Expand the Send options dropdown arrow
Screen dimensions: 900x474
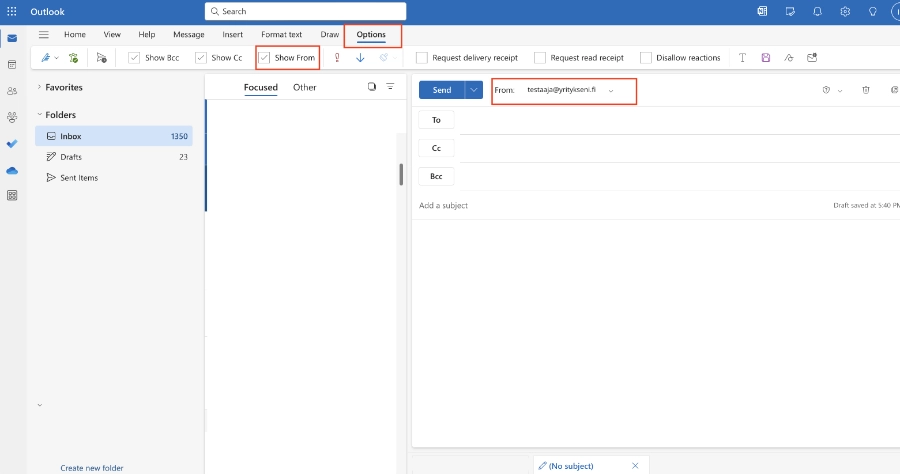click(x=474, y=90)
